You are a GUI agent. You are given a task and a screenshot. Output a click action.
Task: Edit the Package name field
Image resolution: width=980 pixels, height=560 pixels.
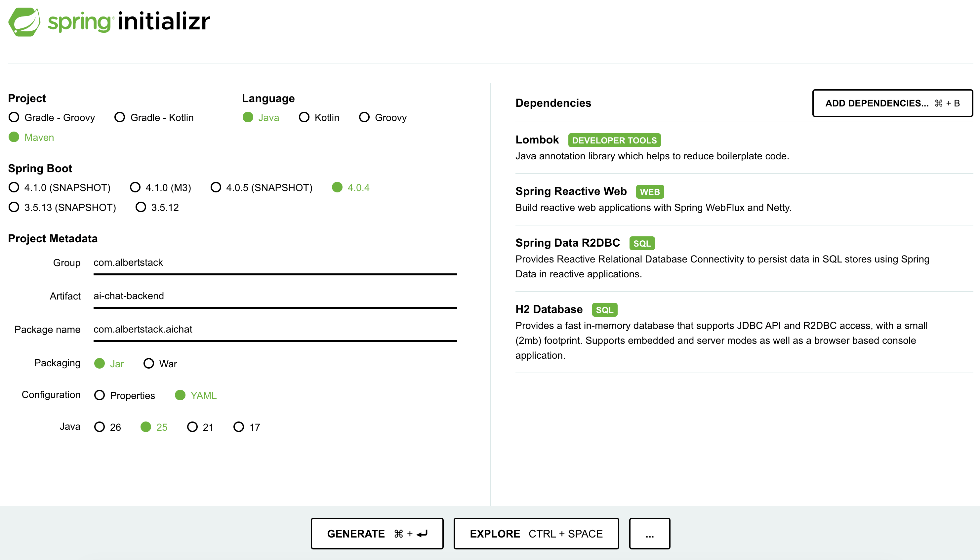275,330
